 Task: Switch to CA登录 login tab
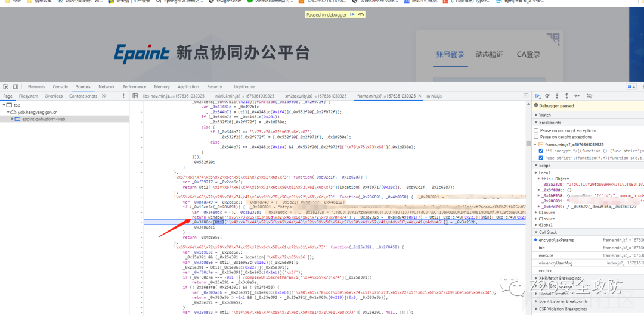(528, 55)
